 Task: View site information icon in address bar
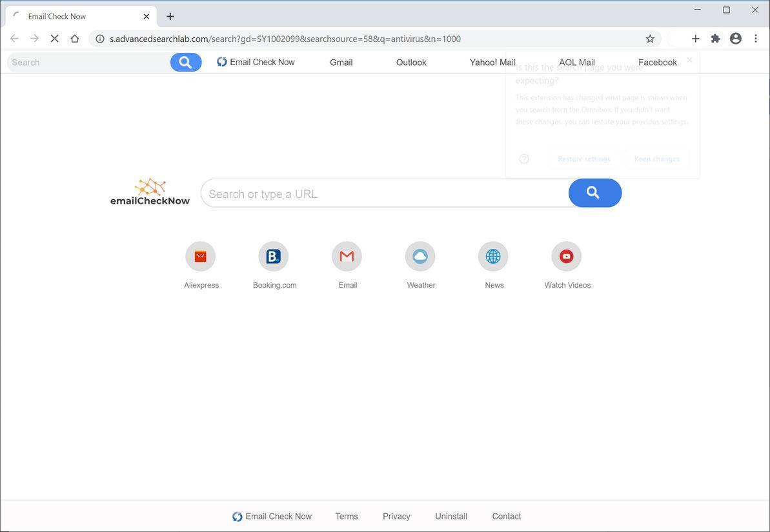pyautogui.click(x=99, y=39)
